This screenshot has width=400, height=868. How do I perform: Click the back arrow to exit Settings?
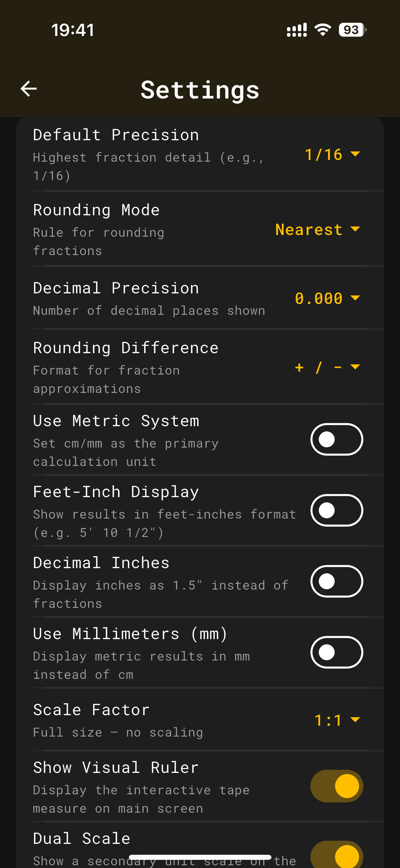[x=28, y=89]
